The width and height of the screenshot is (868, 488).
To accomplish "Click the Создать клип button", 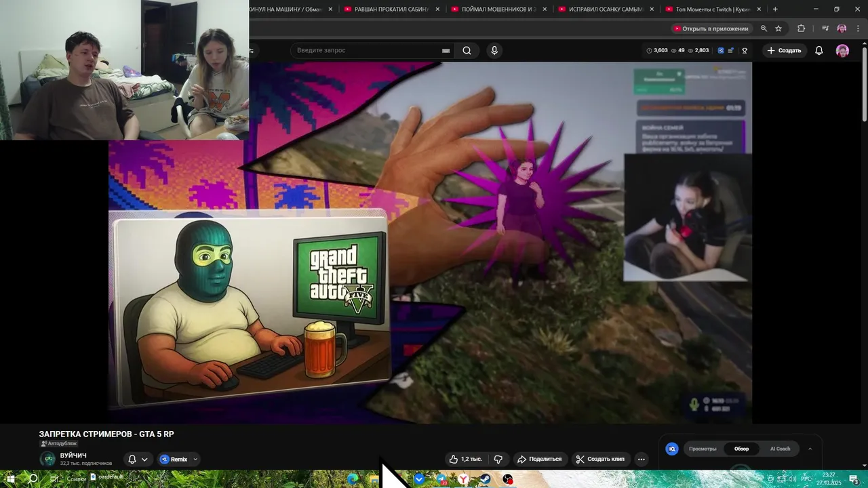I will pyautogui.click(x=600, y=459).
